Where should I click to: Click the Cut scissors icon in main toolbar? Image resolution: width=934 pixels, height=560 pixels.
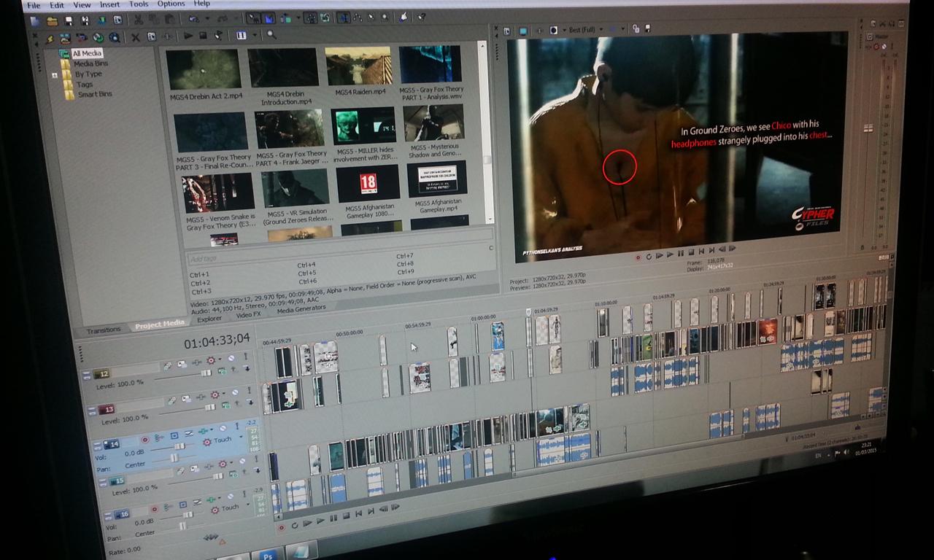[x=139, y=20]
